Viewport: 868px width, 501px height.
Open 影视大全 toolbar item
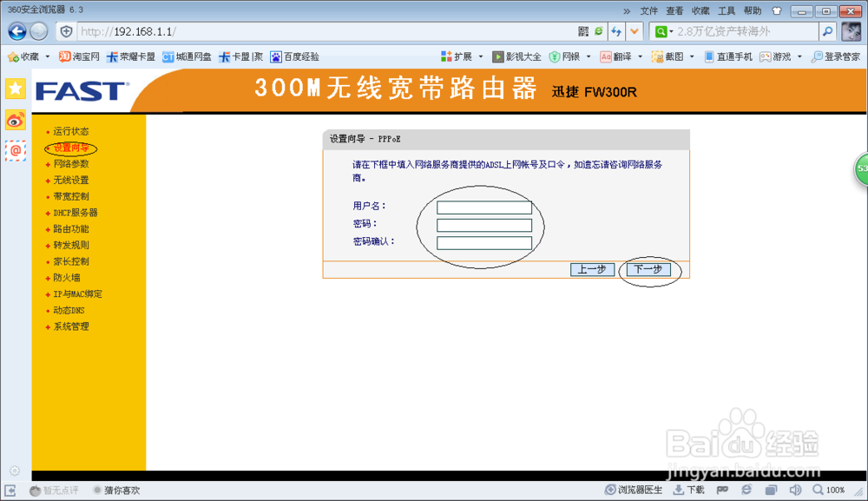coord(516,56)
